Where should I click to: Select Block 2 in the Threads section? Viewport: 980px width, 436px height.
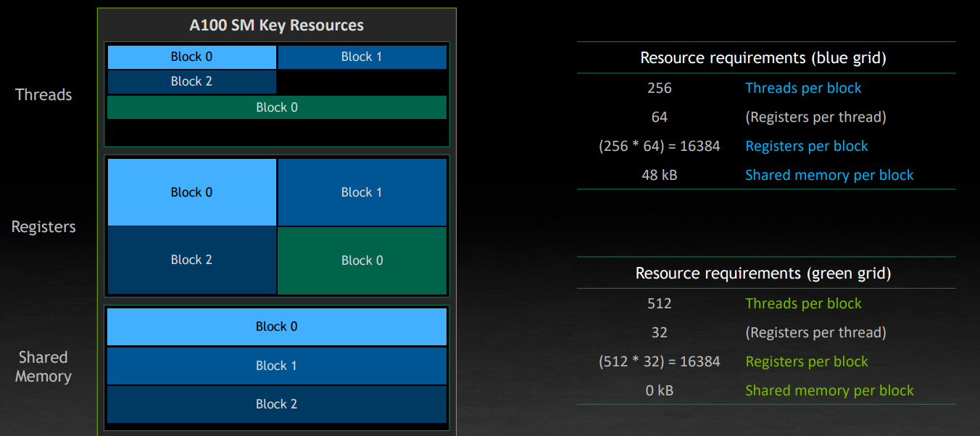coord(191,81)
